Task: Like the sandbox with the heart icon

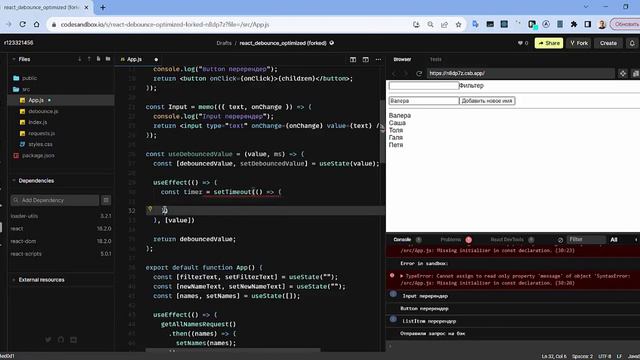Action: pos(520,43)
